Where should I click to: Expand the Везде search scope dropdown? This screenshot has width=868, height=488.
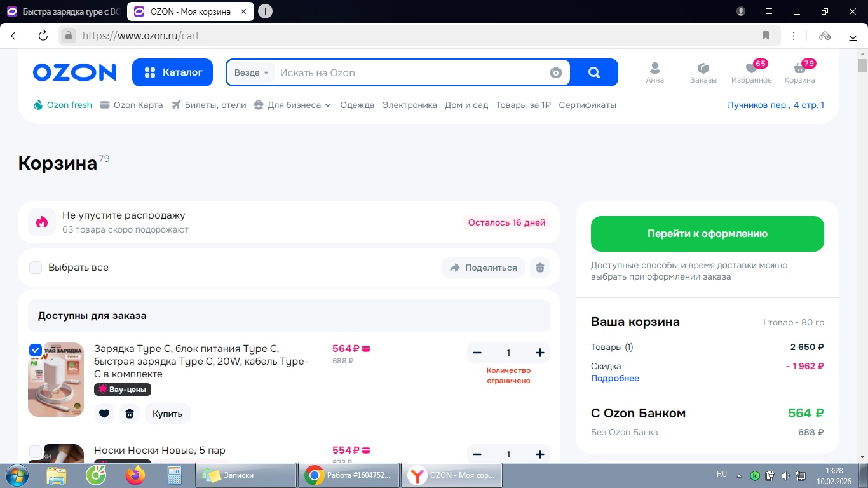coord(252,72)
